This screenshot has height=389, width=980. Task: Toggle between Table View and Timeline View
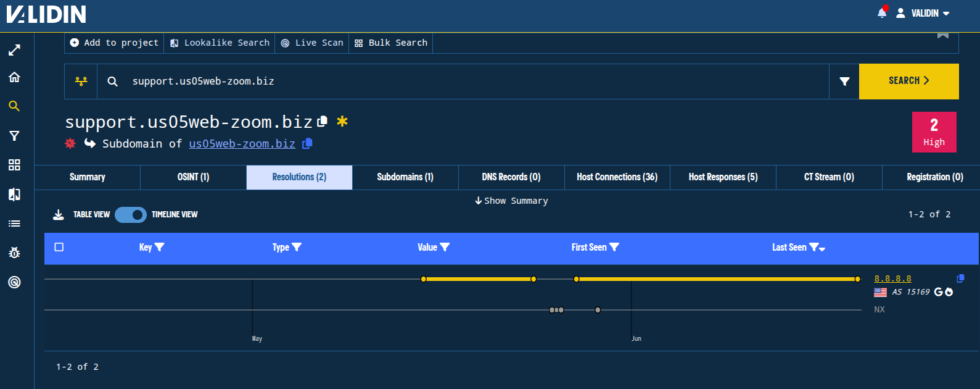(131, 215)
